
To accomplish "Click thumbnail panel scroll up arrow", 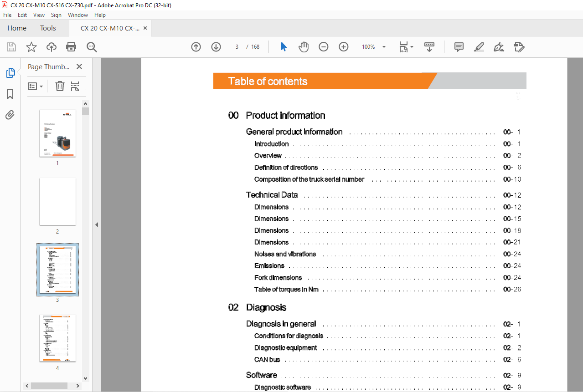I will (x=86, y=103).
